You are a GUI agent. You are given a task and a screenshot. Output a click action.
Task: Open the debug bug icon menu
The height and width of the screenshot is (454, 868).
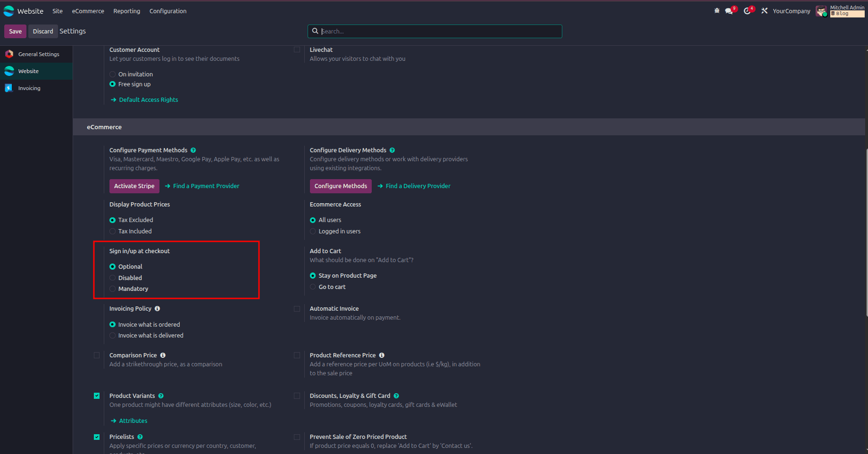click(x=717, y=11)
